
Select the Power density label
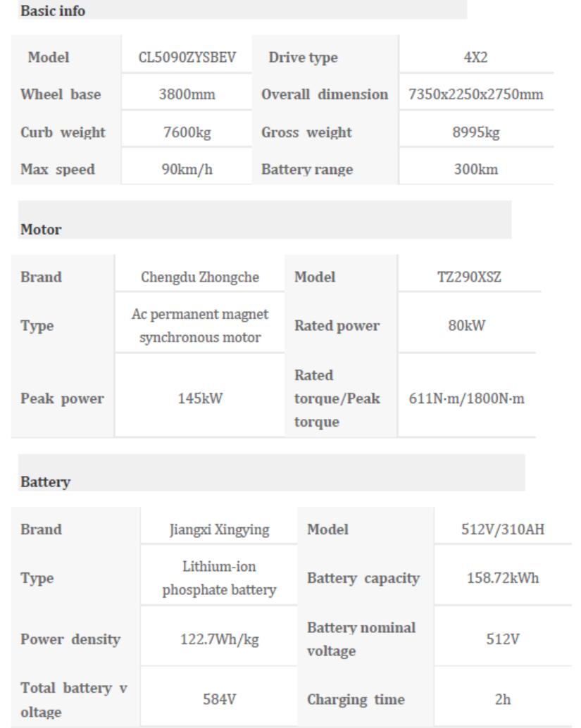[x=70, y=640]
